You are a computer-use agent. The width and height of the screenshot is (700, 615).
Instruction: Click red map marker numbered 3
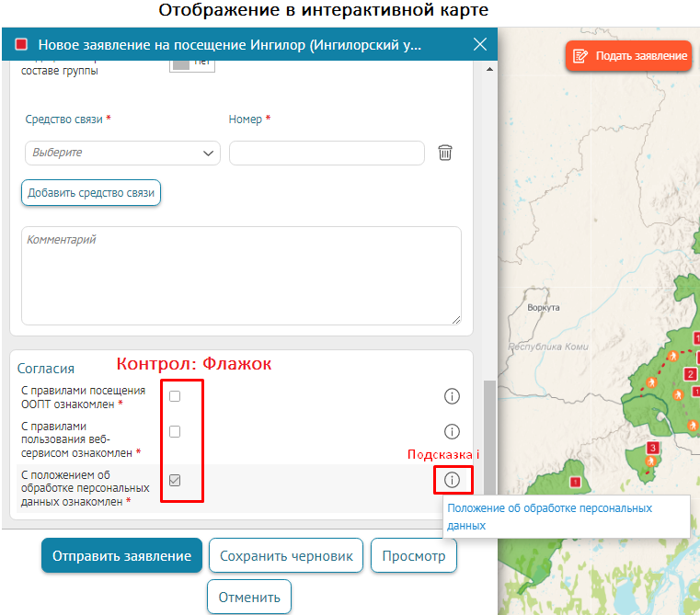[x=652, y=448]
